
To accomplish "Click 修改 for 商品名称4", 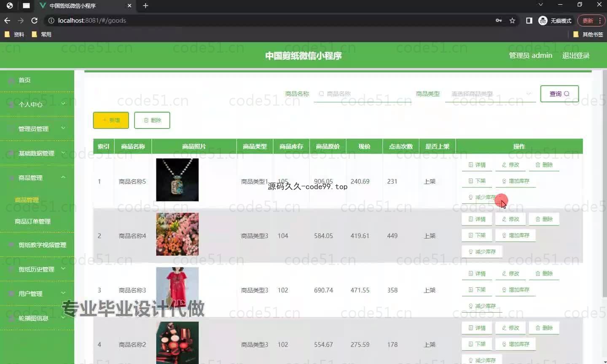I will [510, 219].
